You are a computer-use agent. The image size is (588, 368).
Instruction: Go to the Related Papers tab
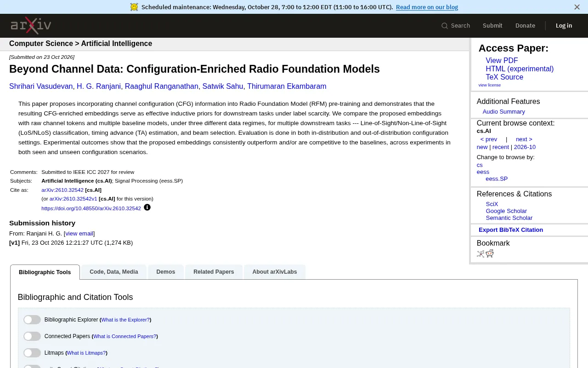[214, 272]
